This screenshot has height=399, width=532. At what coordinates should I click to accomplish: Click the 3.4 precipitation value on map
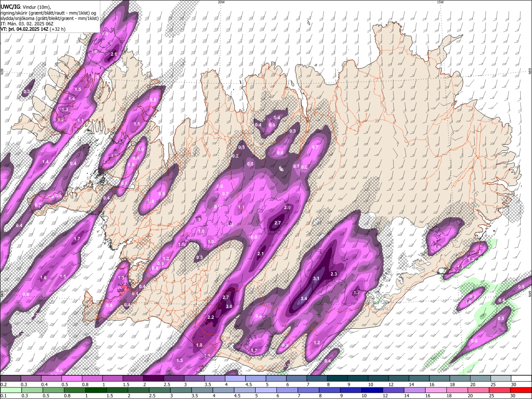pyautogui.click(x=304, y=298)
